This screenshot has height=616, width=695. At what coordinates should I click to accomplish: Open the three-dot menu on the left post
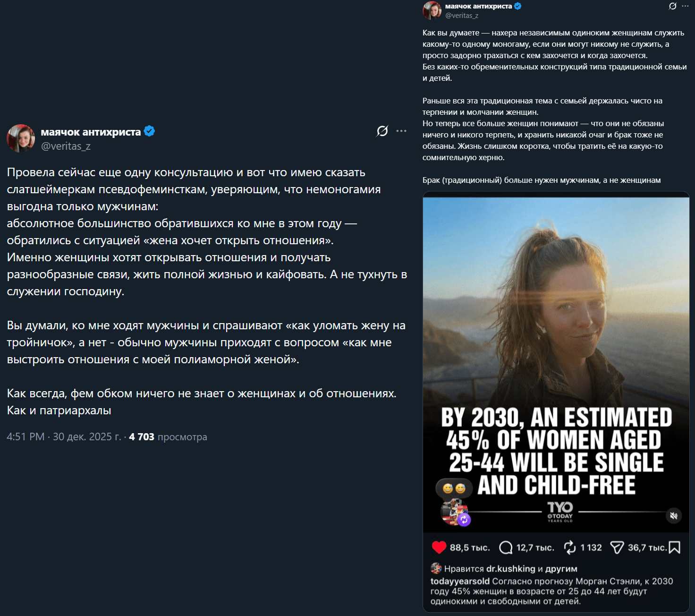pyautogui.click(x=401, y=131)
